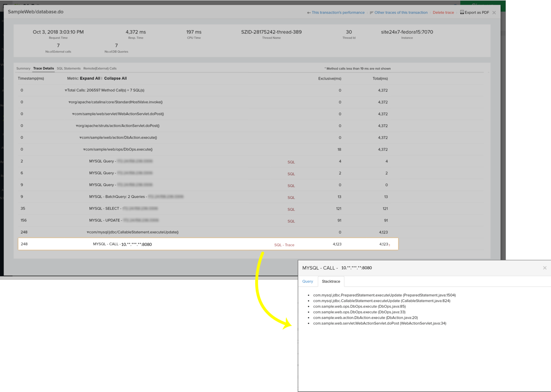Collapse the Total Calls root node
551x392 pixels.
tap(66, 91)
